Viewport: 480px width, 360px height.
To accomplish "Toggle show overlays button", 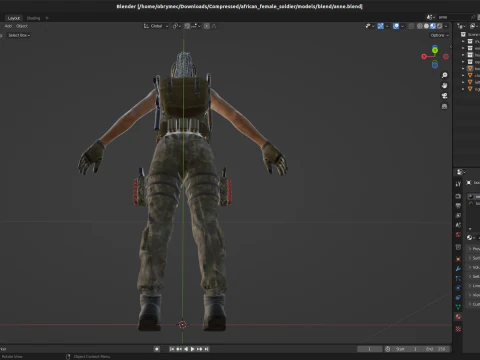I will tap(396, 26).
